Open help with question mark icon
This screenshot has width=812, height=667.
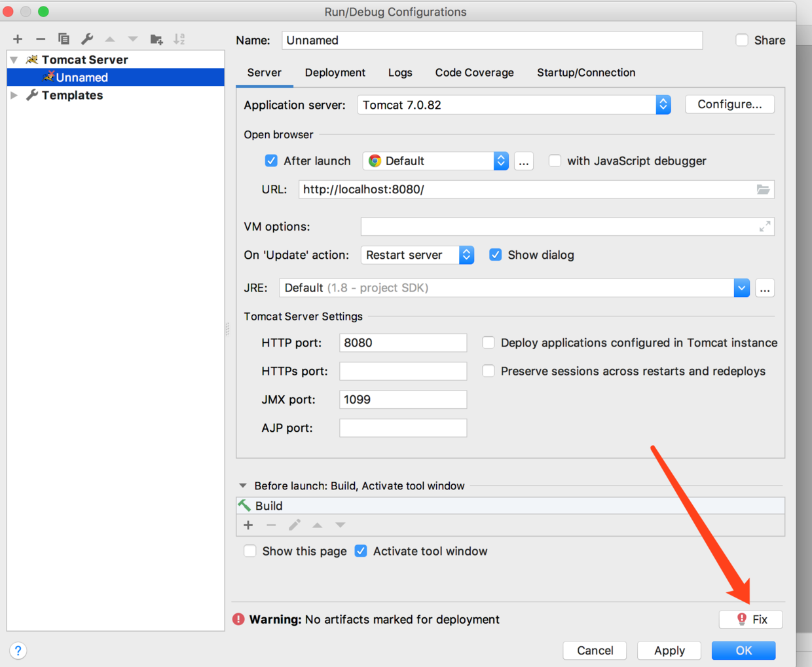(x=18, y=651)
